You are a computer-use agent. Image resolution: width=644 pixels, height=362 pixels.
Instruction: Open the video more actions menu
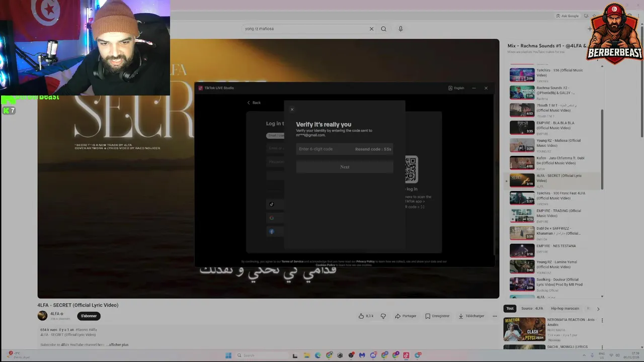[495, 316]
